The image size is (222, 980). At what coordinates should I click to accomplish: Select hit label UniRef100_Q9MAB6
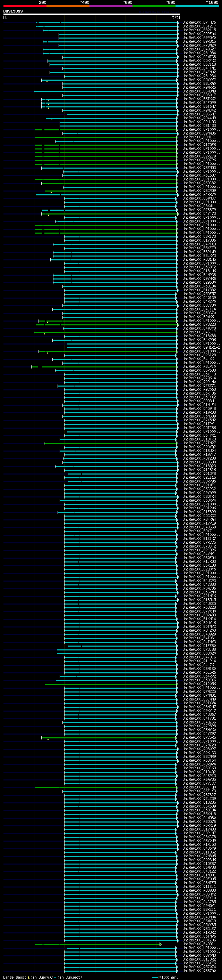click(x=199, y=133)
